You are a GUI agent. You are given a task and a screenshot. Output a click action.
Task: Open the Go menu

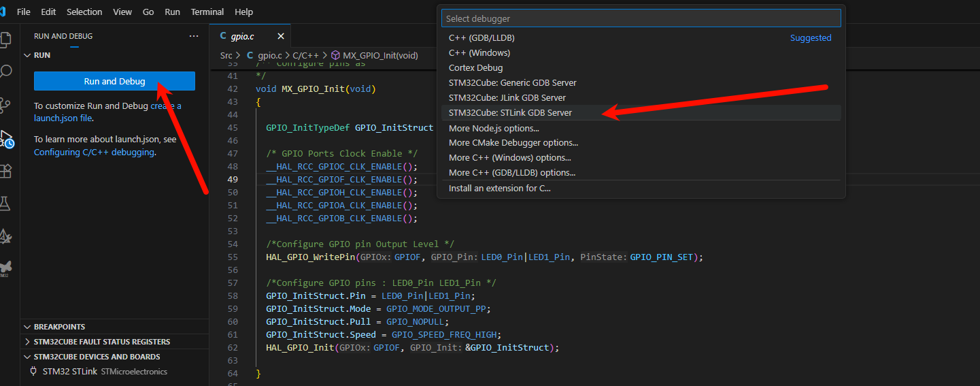click(148, 12)
